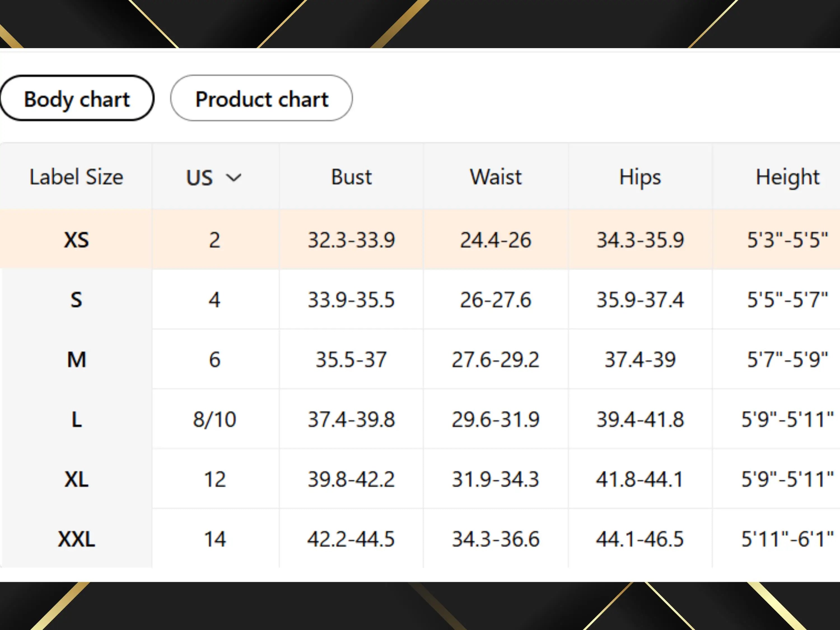Pick the XL label size cell

(x=76, y=479)
